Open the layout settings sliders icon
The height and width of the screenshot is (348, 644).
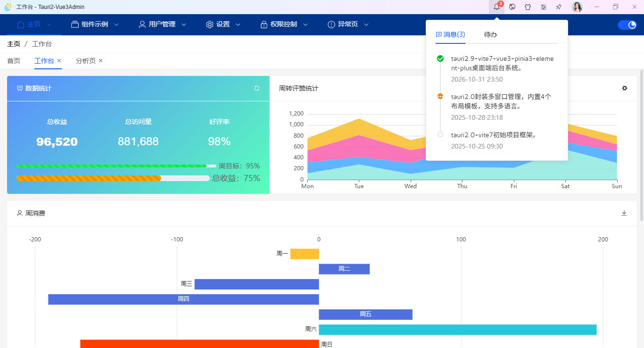544,7
